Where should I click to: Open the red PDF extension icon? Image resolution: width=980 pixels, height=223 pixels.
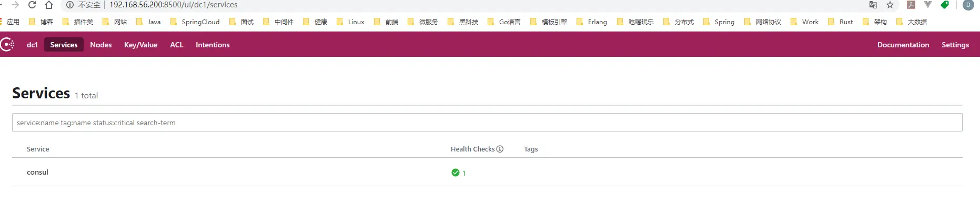[x=911, y=5]
